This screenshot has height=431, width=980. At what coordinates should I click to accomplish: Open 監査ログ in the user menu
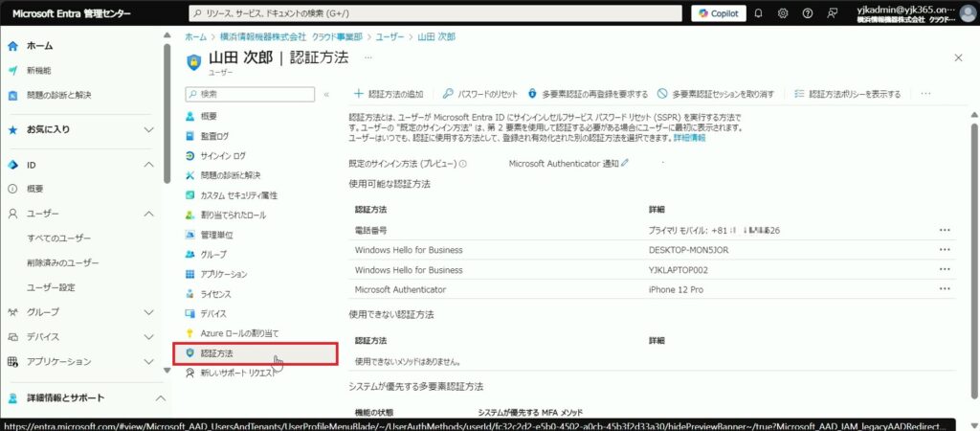pos(214,136)
